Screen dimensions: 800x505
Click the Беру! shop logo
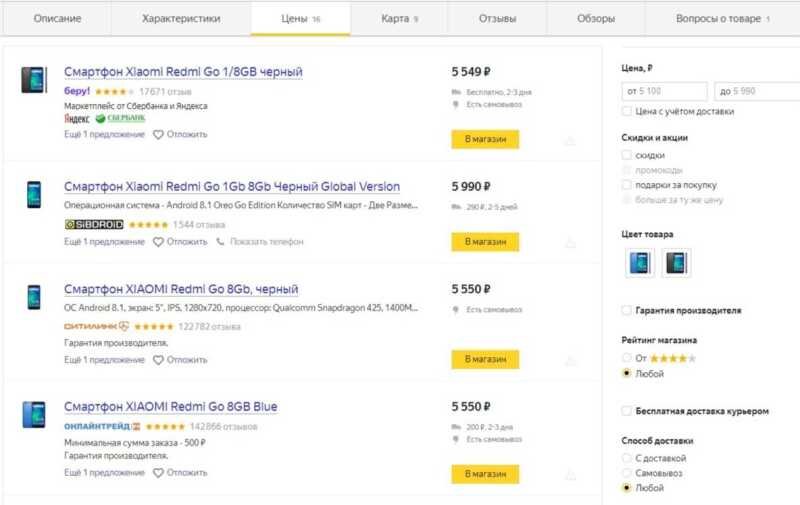[77, 91]
